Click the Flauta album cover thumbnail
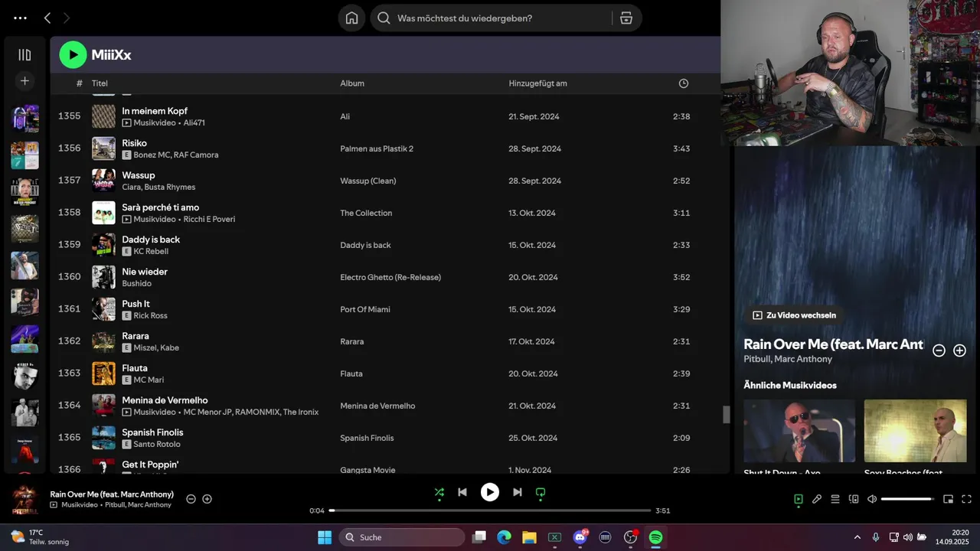980x551 pixels. (x=103, y=373)
